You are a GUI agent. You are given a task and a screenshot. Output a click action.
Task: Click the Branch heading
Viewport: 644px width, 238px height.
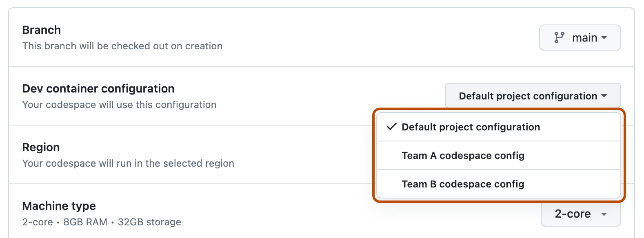click(41, 29)
